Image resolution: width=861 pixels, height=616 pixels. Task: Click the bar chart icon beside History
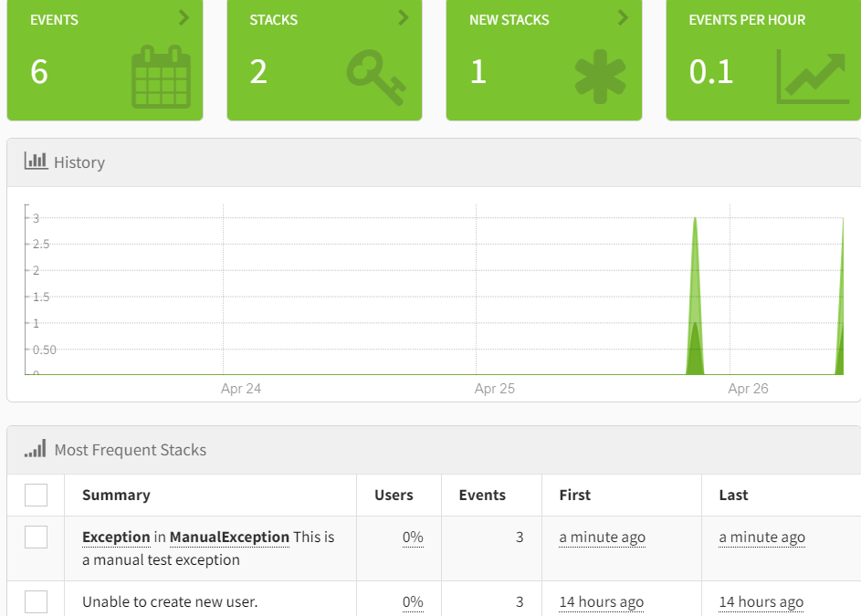[36, 162]
